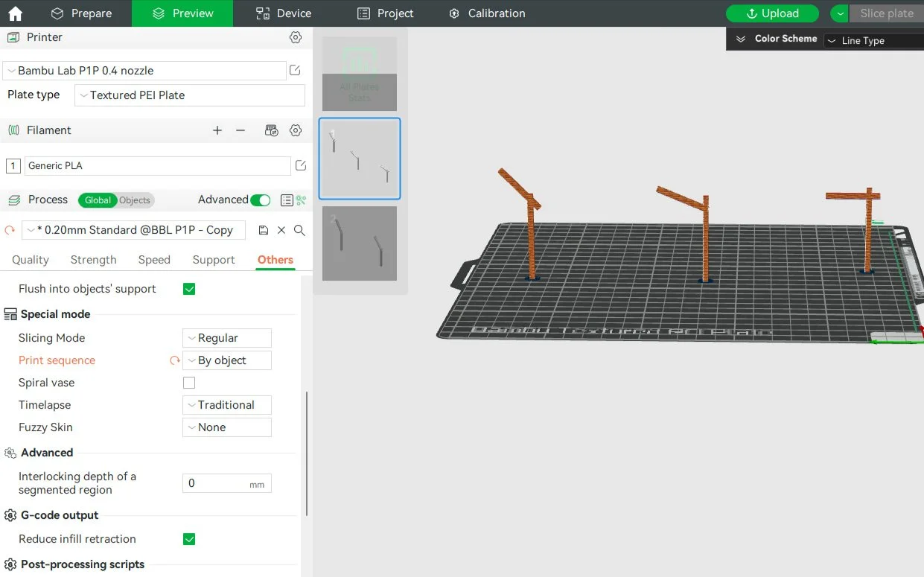Screen dimensions: 924x577
Task: Open the Timelapse dropdown
Action: point(227,405)
